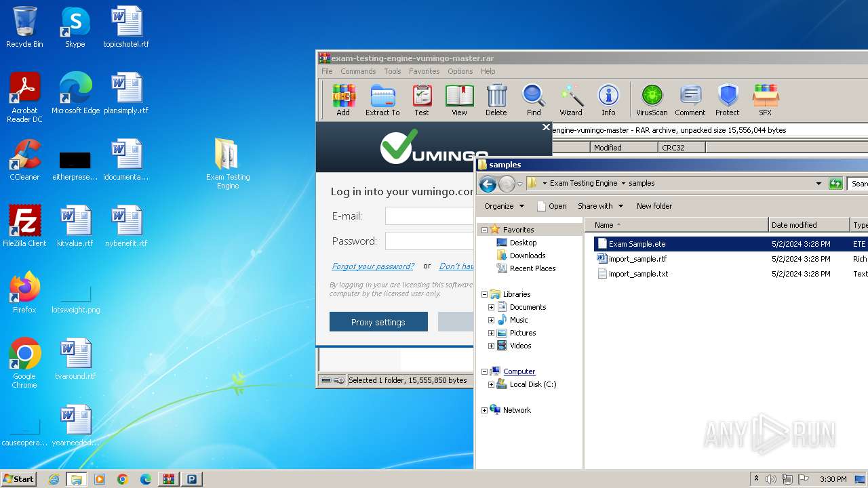
Task: Open address bar history dropdown
Action: [818, 184]
